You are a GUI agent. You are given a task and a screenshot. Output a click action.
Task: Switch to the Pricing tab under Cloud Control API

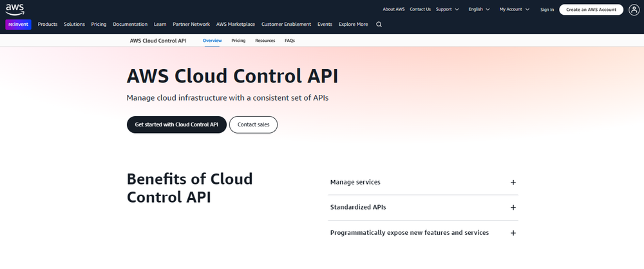coord(238,41)
